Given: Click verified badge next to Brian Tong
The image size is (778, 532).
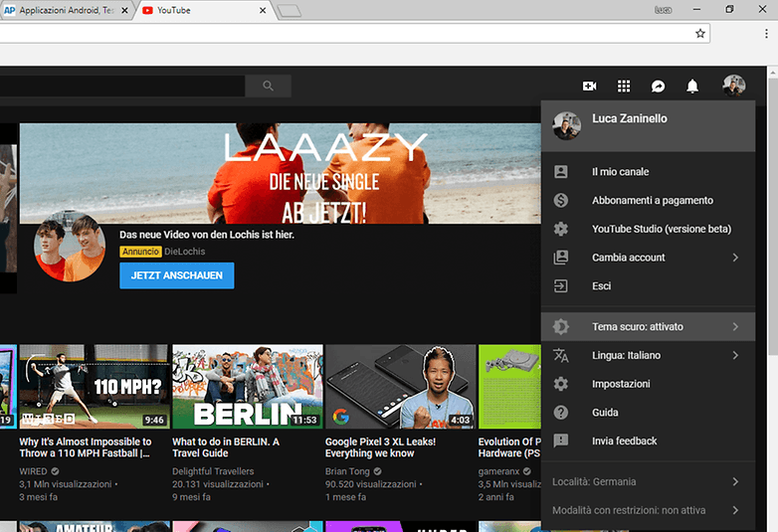Looking at the screenshot, I should (x=378, y=471).
